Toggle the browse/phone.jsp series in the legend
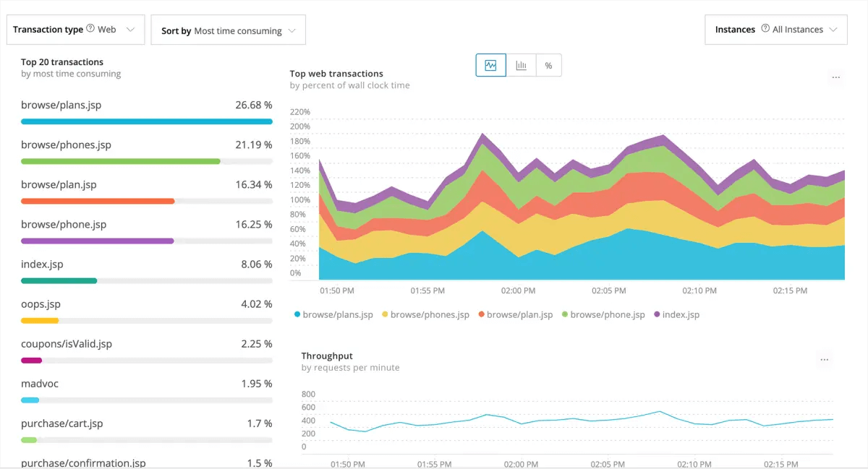Viewport: 868px width, 469px height. click(x=604, y=314)
